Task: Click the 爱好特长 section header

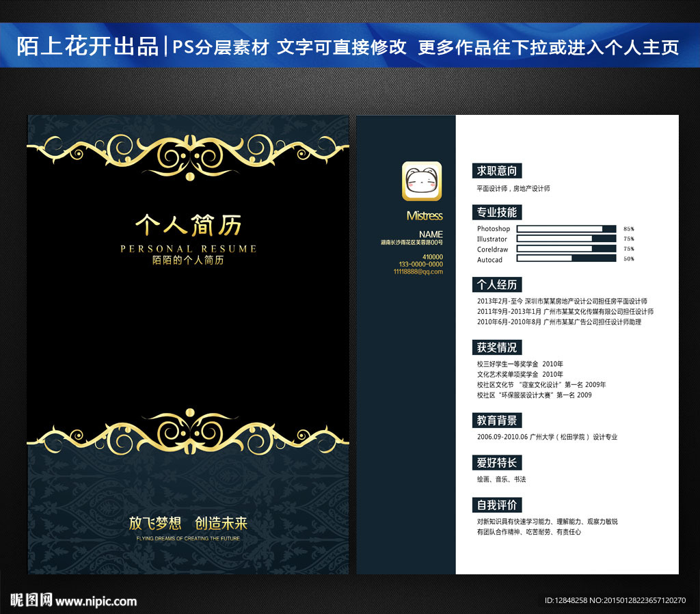Action: tap(497, 463)
